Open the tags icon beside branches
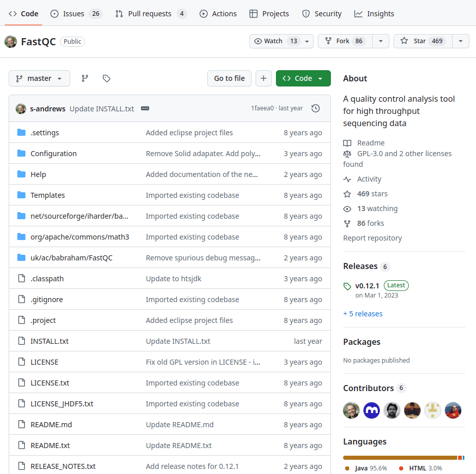The image size is (476, 474). coord(106,78)
